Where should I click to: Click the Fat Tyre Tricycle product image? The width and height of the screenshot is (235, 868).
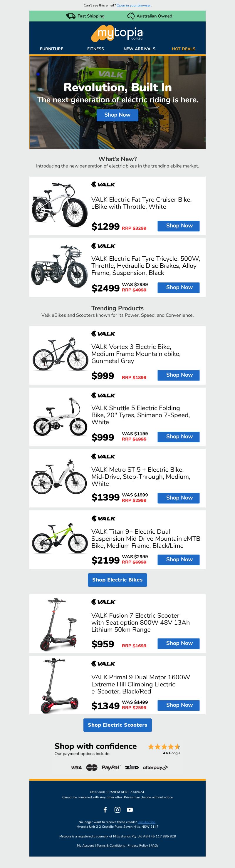point(60,267)
